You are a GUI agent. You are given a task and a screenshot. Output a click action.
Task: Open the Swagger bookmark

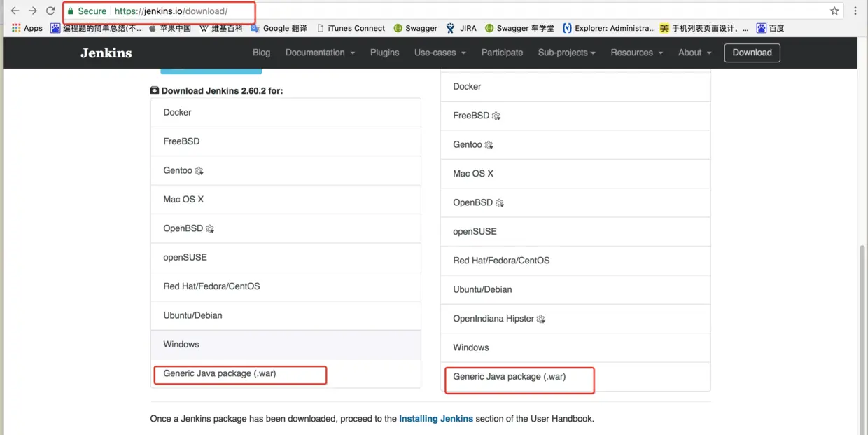pyautogui.click(x=416, y=28)
